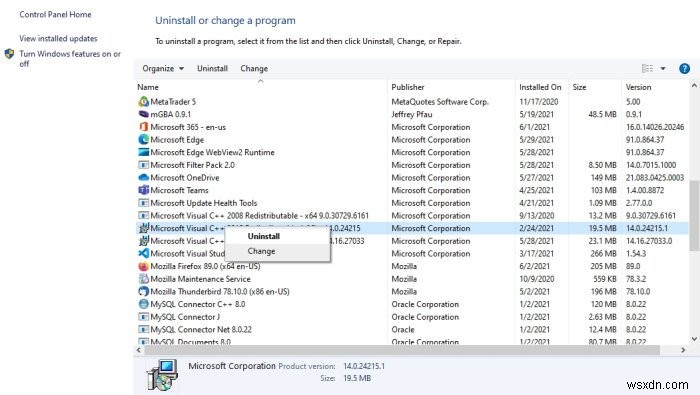This screenshot has width=700, height=395.
Task: Click the MySQL Connector C++ 8.0 icon
Action: (143, 304)
